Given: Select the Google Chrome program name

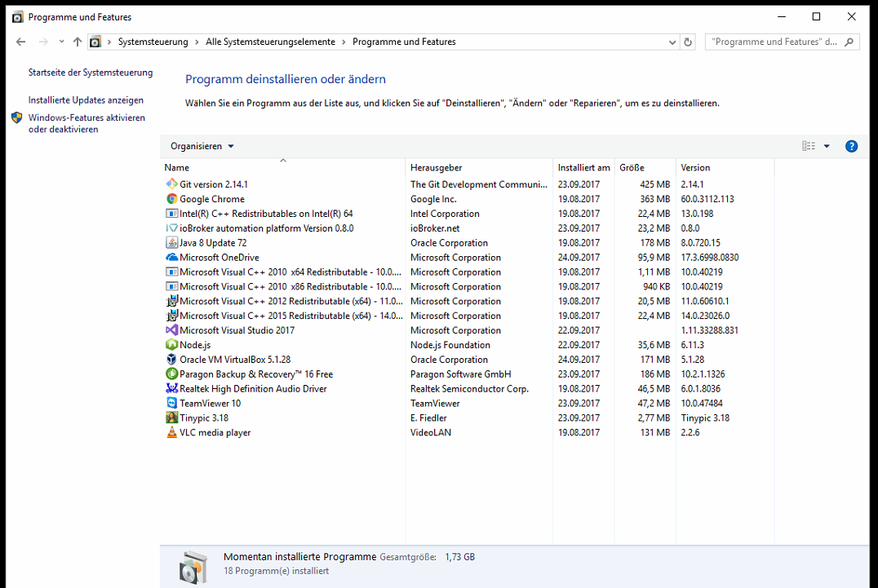Looking at the screenshot, I should tap(212, 199).
